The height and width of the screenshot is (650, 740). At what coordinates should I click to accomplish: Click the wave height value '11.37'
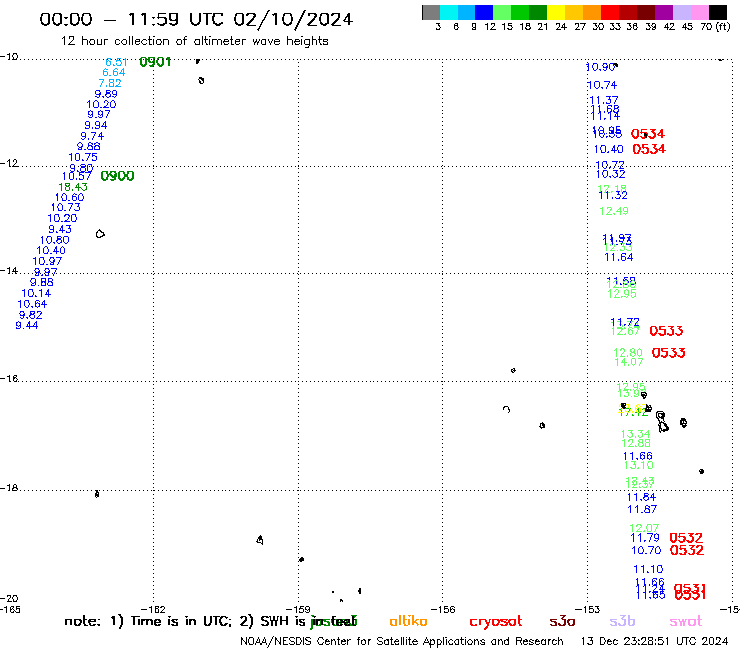click(x=604, y=100)
